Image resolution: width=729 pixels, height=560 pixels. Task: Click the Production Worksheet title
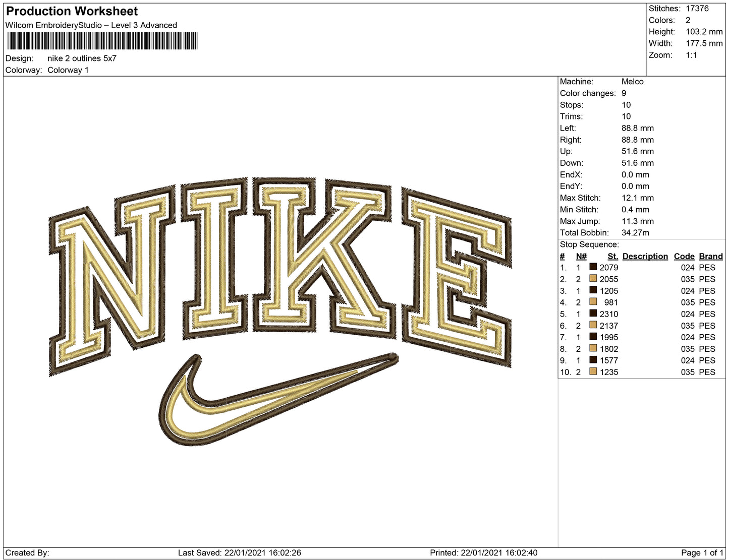point(72,11)
